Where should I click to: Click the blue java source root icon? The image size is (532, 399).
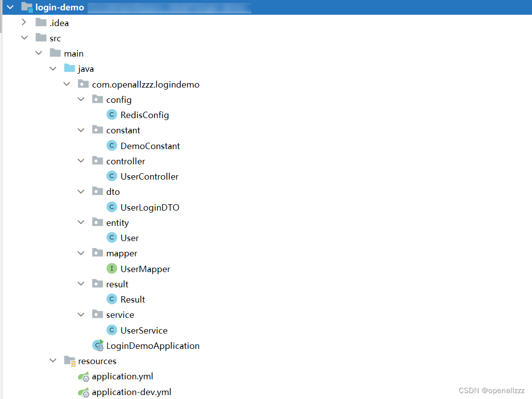pyautogui.click(x=69, y=68)
